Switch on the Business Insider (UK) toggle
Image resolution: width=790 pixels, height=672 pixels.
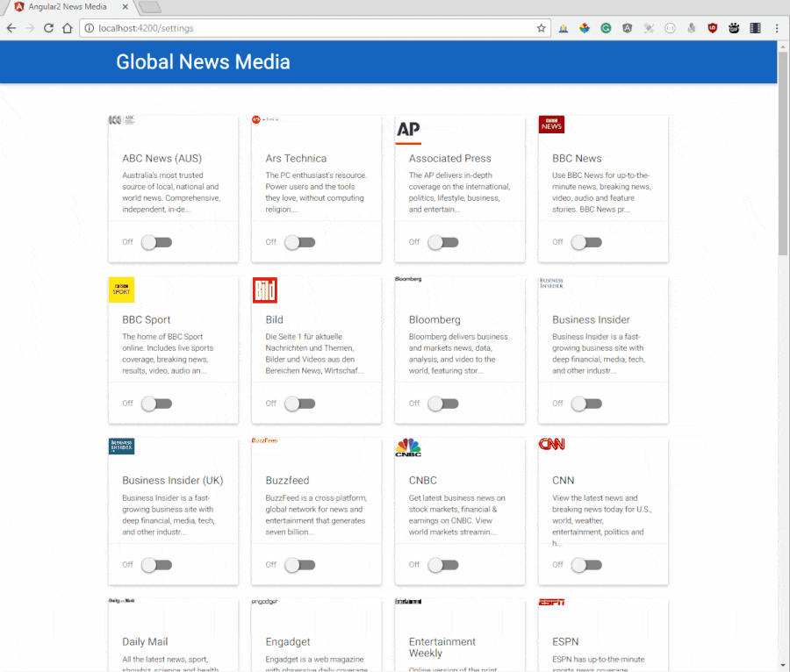click(157, 565)
